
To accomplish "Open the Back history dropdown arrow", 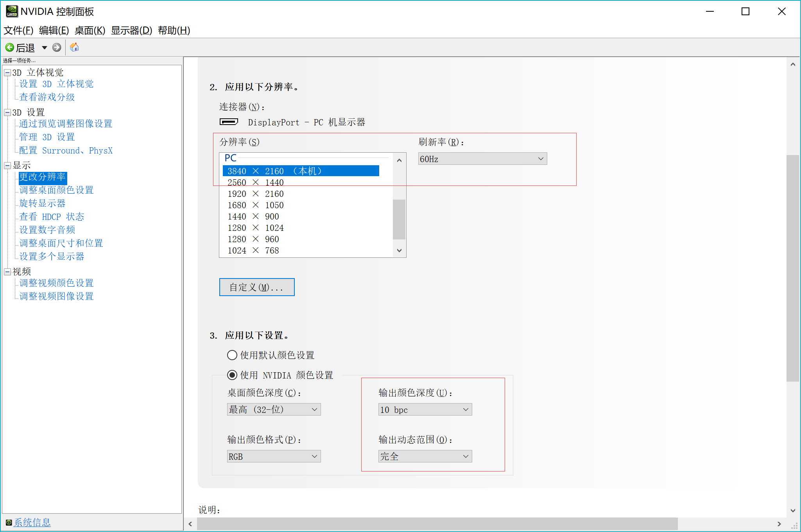I will coord(45,48).
